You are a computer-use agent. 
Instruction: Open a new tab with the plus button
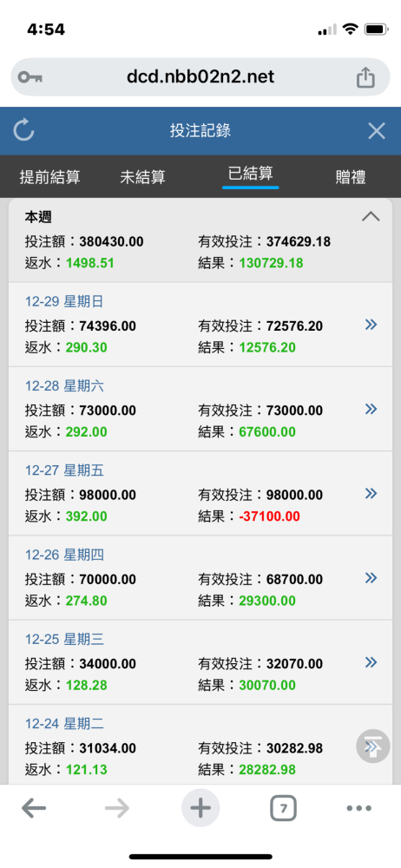point(200,808)
